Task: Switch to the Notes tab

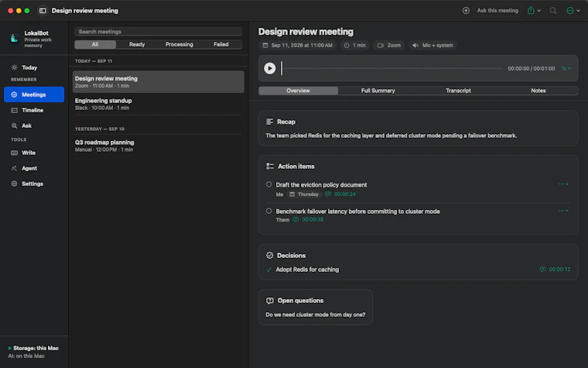Action: pyautogui.click(x=538, y=91)
